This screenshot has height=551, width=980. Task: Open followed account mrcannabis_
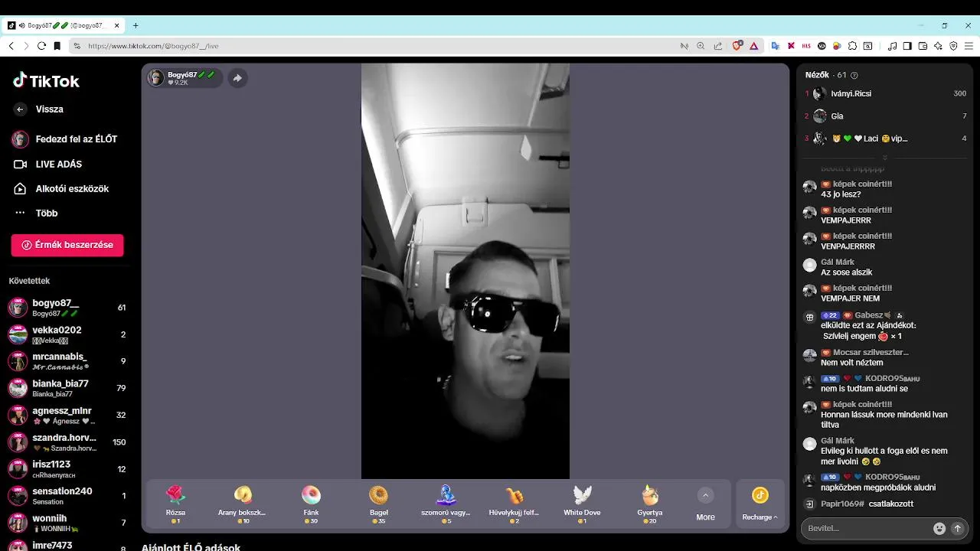67,361
